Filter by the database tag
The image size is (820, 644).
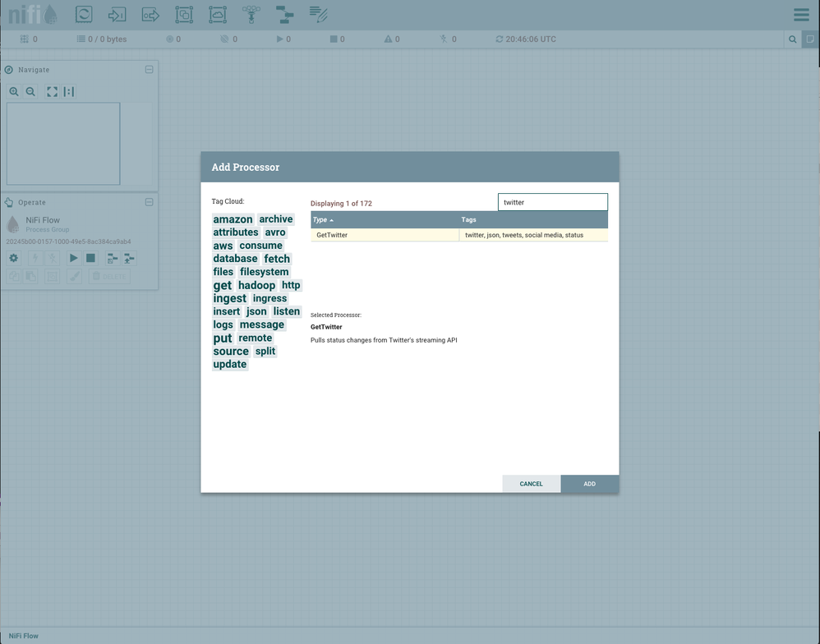tap(235, 259)
